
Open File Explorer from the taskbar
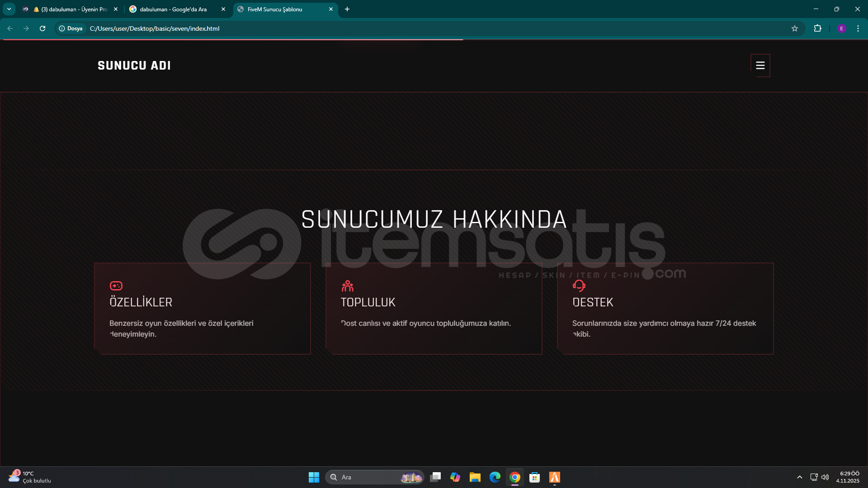tap(475, 477)
